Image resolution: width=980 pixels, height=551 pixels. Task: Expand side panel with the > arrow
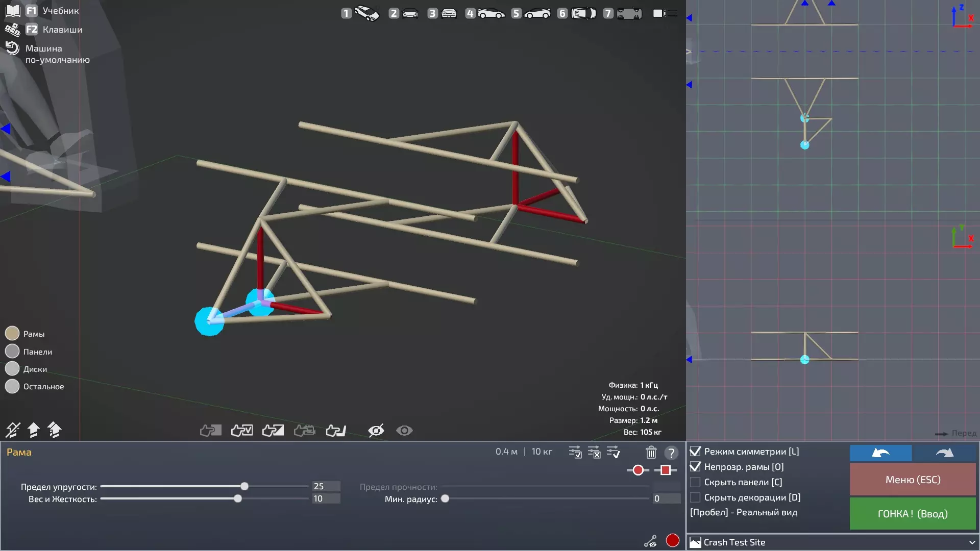(689, 52)
